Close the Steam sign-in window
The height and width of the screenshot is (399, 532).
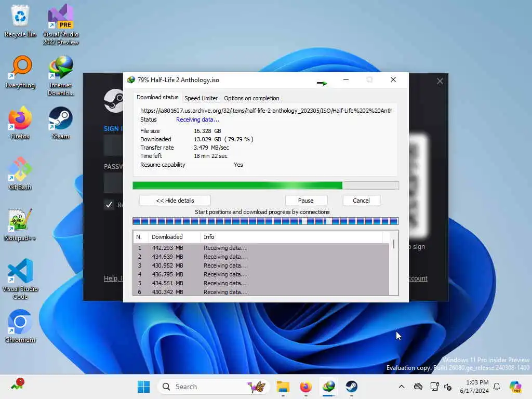440,81
